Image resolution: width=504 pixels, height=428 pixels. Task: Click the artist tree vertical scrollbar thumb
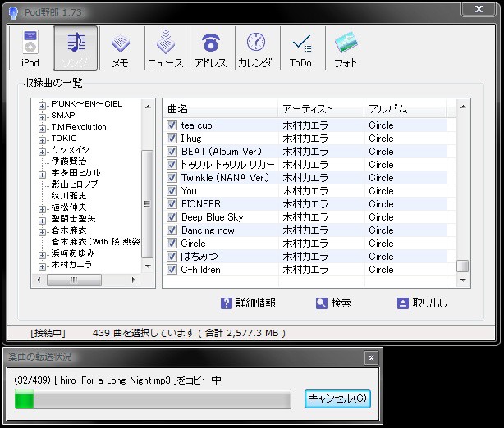click(x=147, y=204)
